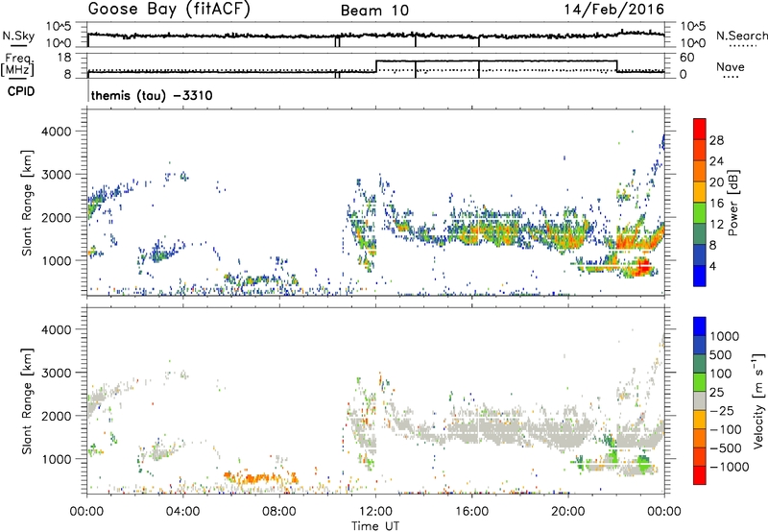Click the frequency step-up at 12:00
The height and width of the screenshot is (532, 768).
[376, 66]
